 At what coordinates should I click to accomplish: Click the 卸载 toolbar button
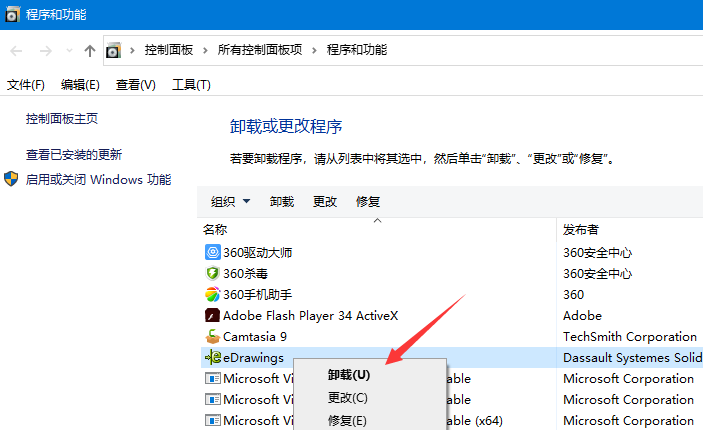[282, 202]
